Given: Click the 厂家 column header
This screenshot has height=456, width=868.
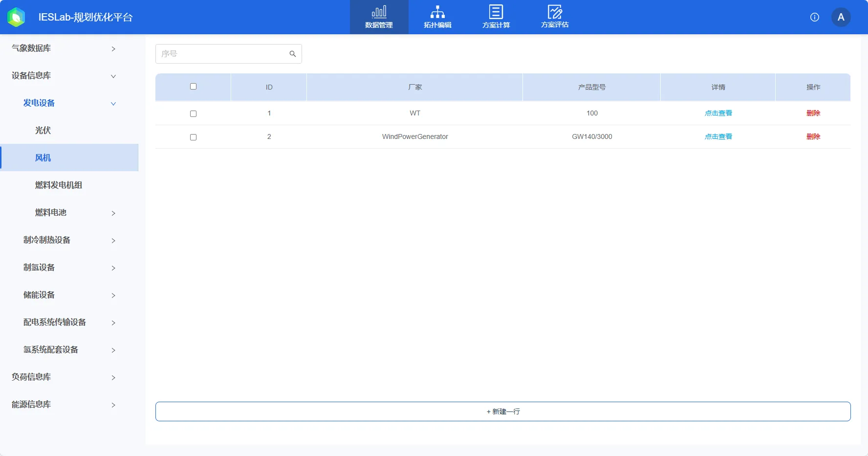Looking at the screenshot, I should 415,87.
